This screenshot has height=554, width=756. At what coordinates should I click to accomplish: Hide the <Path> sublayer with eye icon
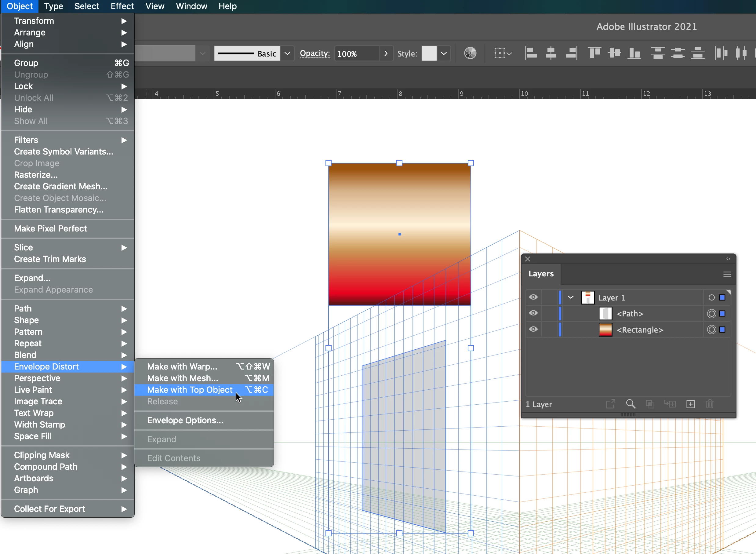click(533, 313)
